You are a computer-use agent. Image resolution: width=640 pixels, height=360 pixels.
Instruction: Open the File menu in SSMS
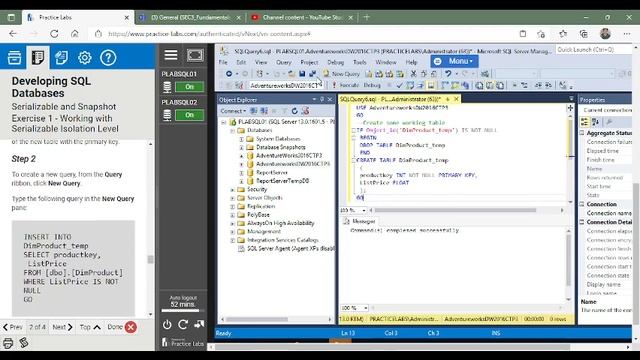(x=223, y=62)
